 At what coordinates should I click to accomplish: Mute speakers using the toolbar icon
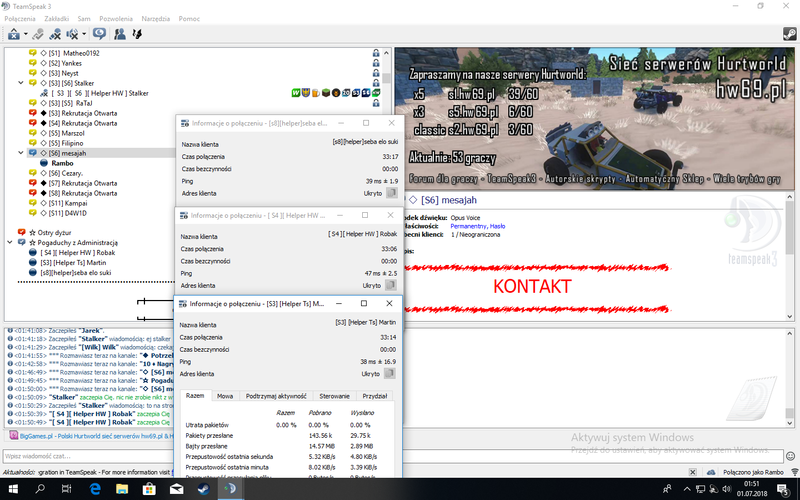[72, 34]
